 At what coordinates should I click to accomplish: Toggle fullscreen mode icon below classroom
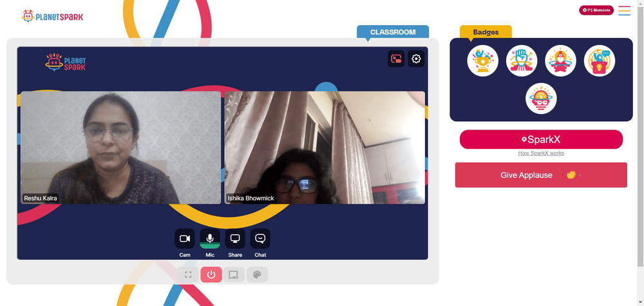[x=188, y=274]
